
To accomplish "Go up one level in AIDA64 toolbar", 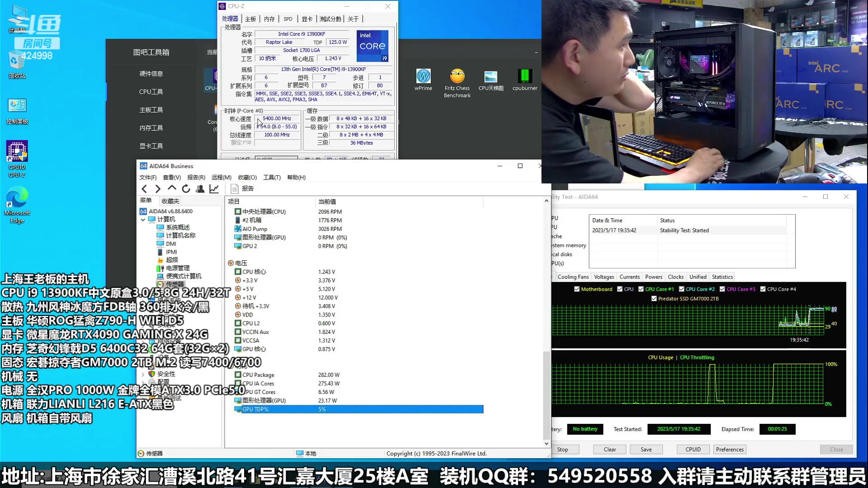I will (x=172, y=188).
